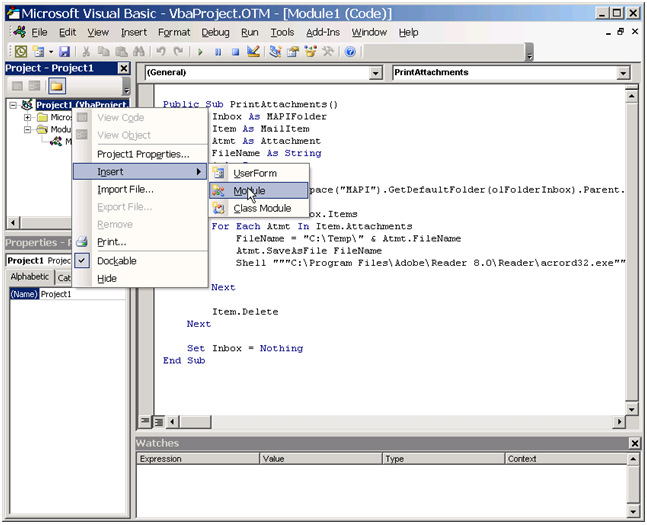Click Print... in the context menu
647x525 pixels.
[x=140, y=242]
